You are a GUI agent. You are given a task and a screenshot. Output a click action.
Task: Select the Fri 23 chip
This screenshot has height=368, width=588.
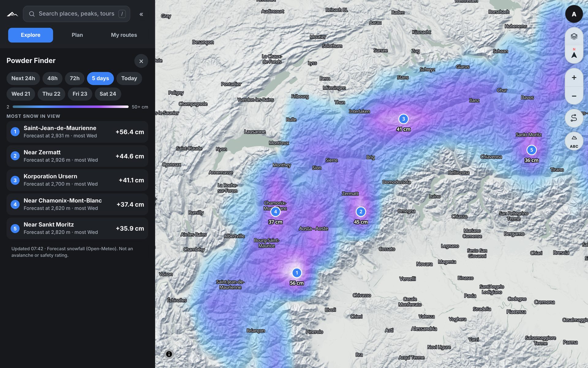[x=80, y=94]
